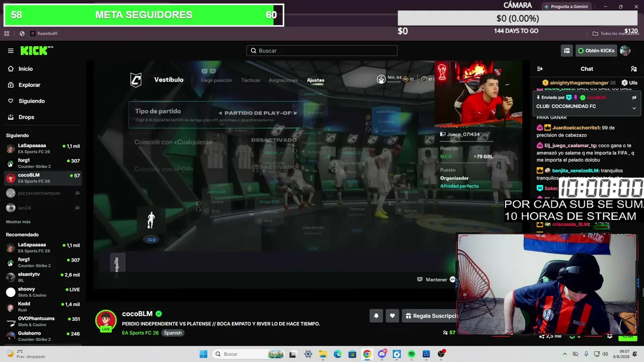Toggle follow heart for cocoBLM

click(x=392, y=316)
